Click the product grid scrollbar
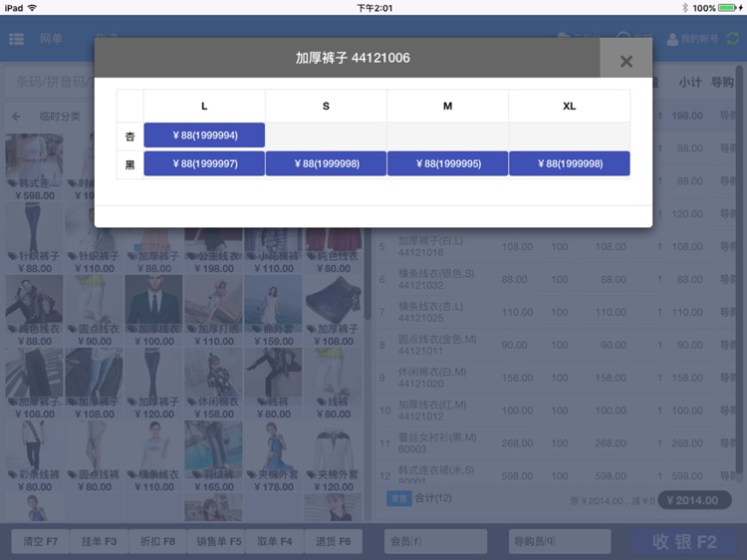Screen dimensions: 747x560 pyautogui.click(x=368, y=274)
